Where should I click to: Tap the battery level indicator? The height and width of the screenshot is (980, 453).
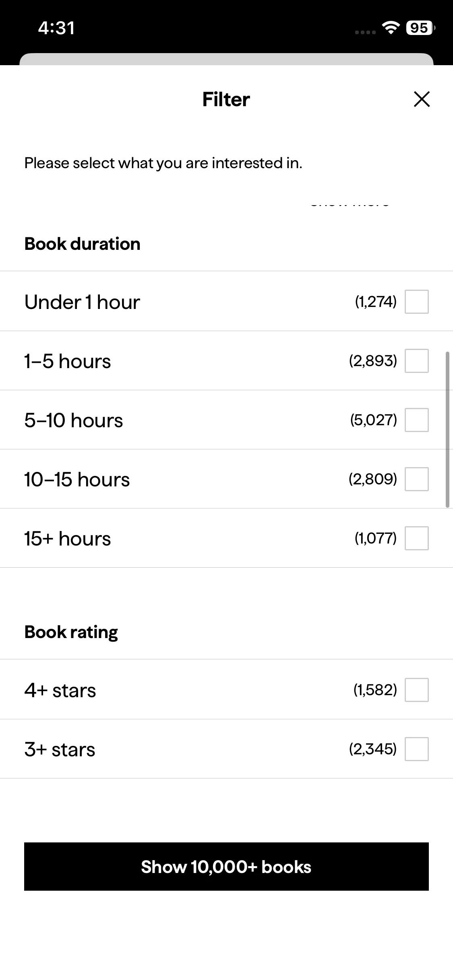[420, 28]
